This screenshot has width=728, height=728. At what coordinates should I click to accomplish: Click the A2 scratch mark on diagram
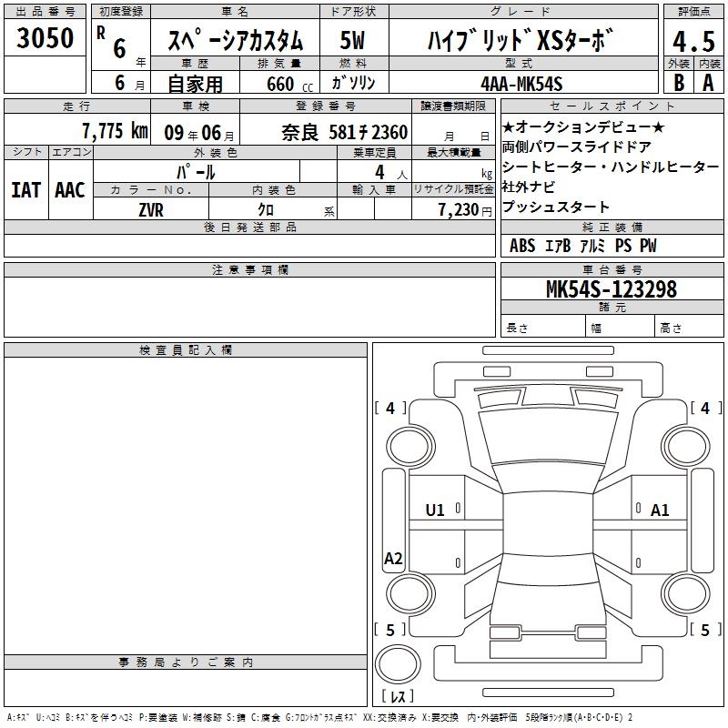pos(393,558)
